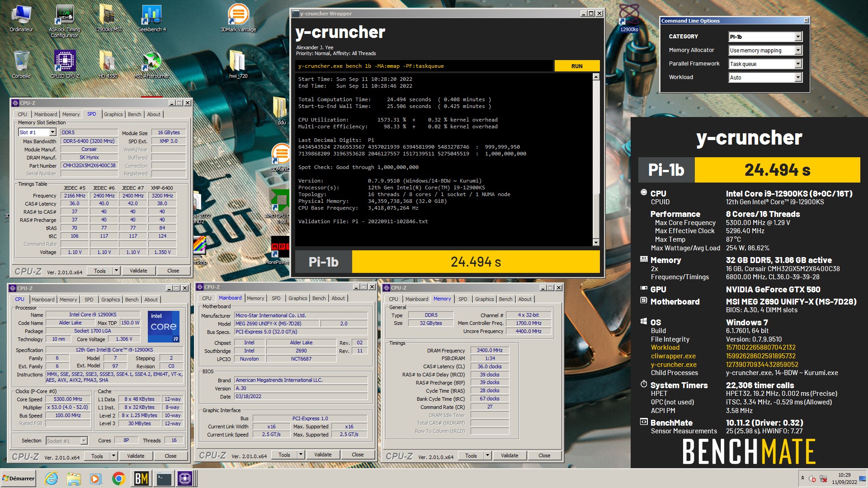Switch to Graphics tab in SPD CPU-Z window
The height and width of the screenshot is (488, 868).
click(113, 114)
